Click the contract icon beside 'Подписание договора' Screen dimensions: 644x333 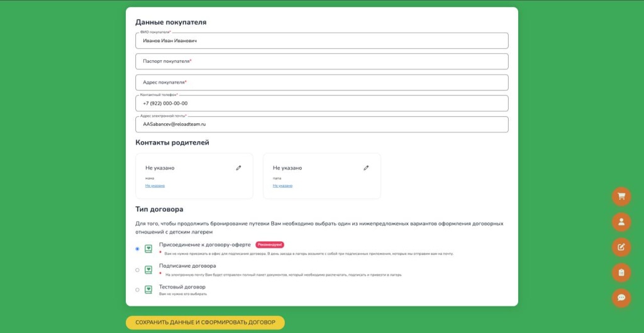click(x=148, y=270)
